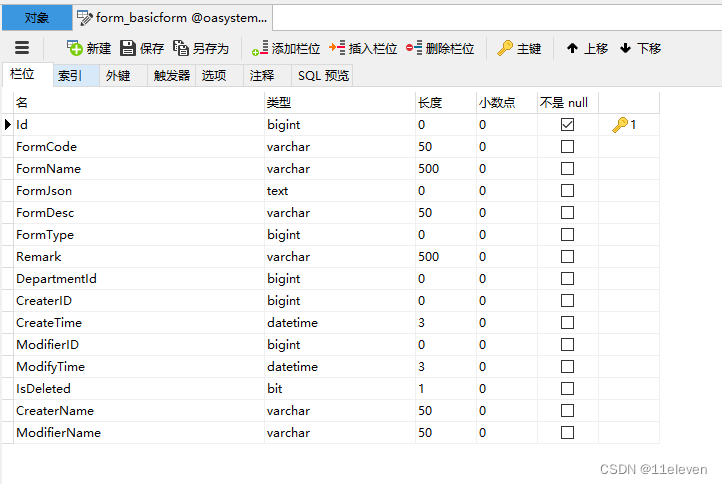Select the CreaterID field name cell
This screenshot has width=722, height=484.
(x=139, y=300)
